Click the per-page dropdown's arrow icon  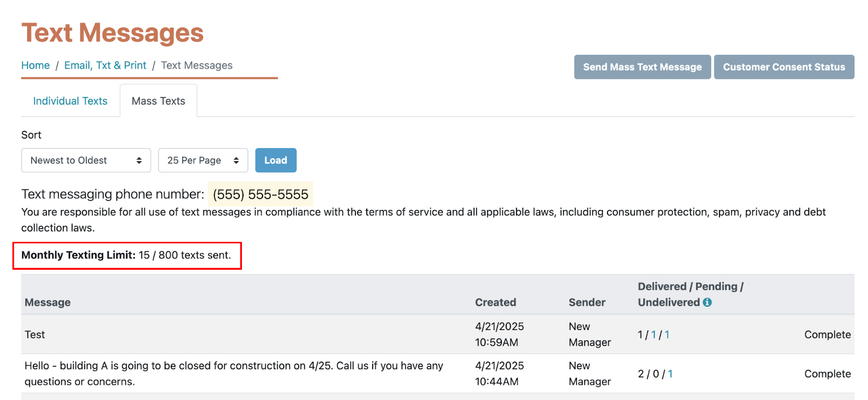236,160
